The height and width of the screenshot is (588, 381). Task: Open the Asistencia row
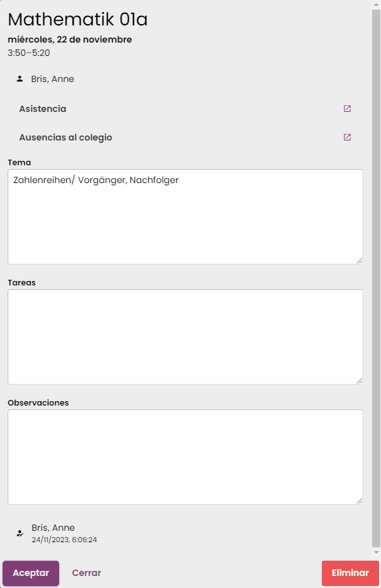click(185, 109)
